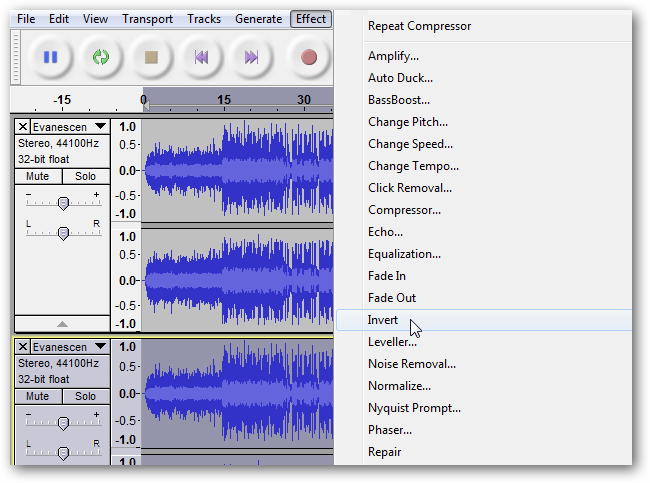Select the Auto Duck... effect

pos(484,78)
